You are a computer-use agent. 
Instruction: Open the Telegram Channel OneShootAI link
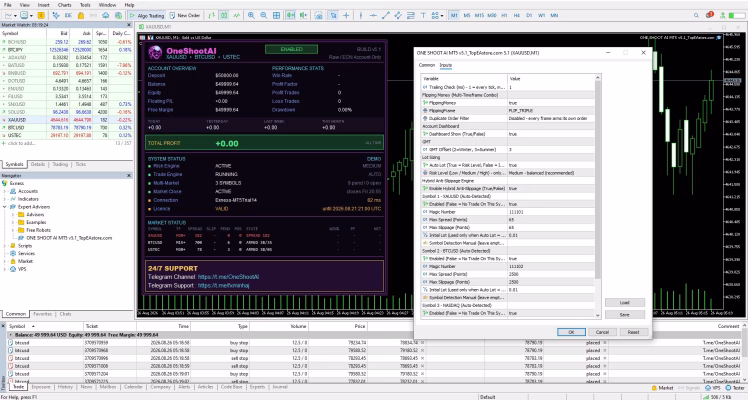[x=229, y=277]
